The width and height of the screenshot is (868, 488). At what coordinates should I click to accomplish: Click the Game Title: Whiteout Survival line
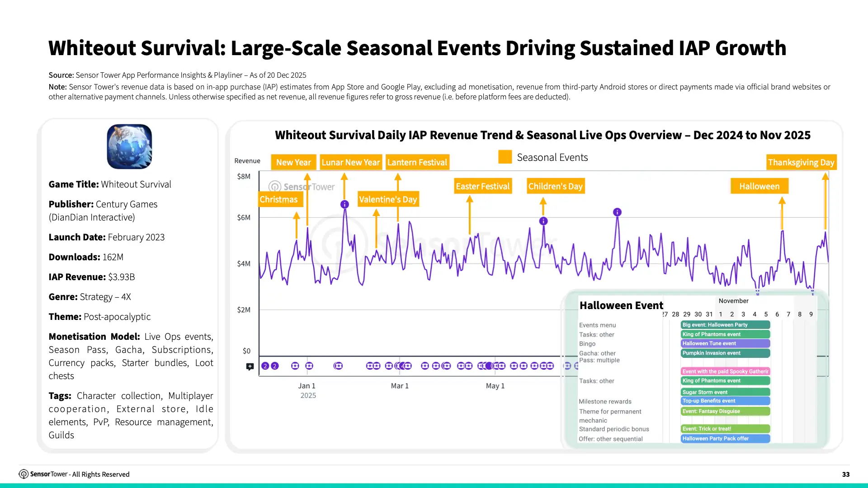click(110, 184)
